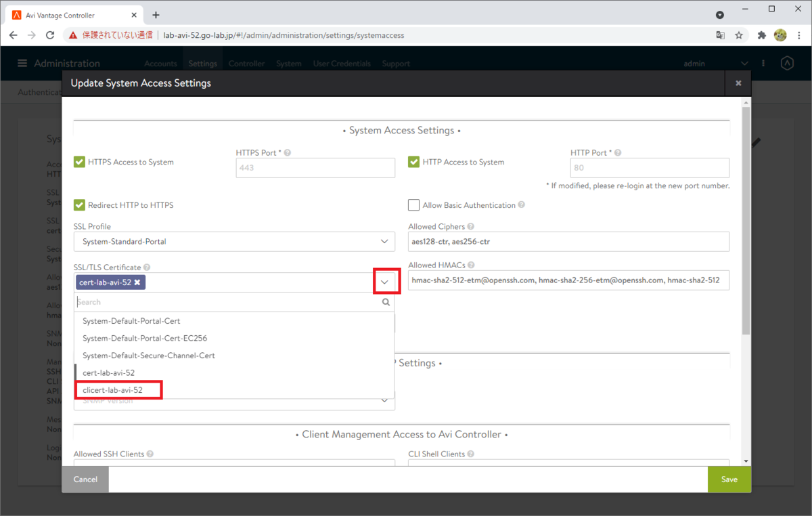Image resolution: width=812 pixels, height=516 pixels.
Task: Close the Update System Access Settings dialog
Action: click(738, 83)
